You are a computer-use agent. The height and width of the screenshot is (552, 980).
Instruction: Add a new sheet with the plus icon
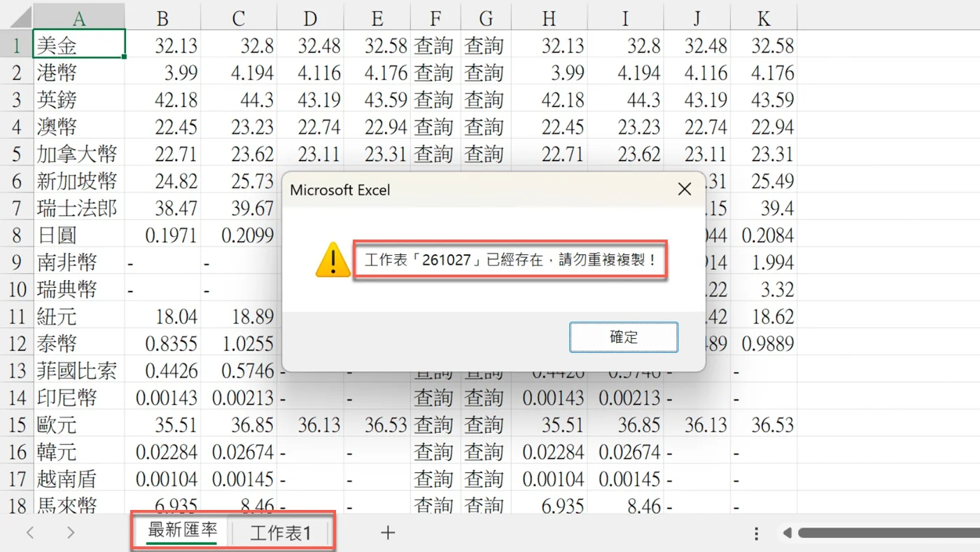pos(388,533)
